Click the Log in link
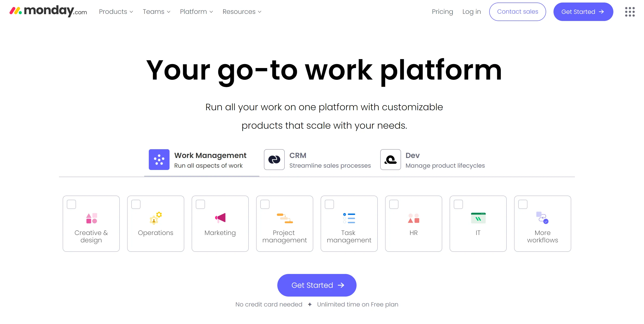Screen dimensions: 644x324 pos(471,12)
